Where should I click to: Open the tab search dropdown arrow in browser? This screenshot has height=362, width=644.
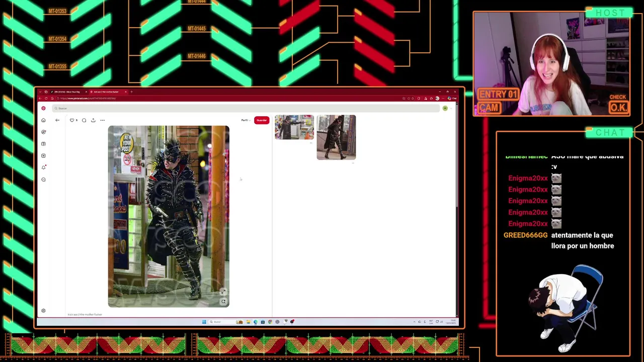[40, 92]
